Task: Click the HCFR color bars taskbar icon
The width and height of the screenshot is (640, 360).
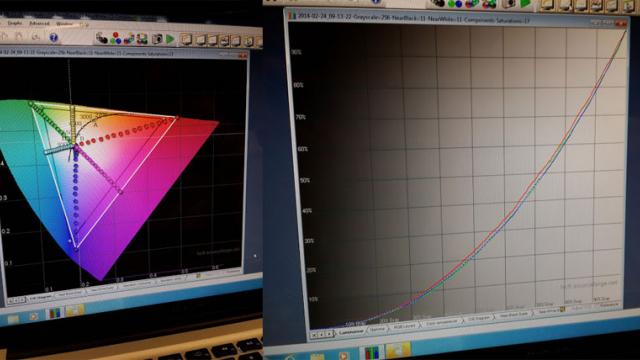Action: click(x=55, y=313)
